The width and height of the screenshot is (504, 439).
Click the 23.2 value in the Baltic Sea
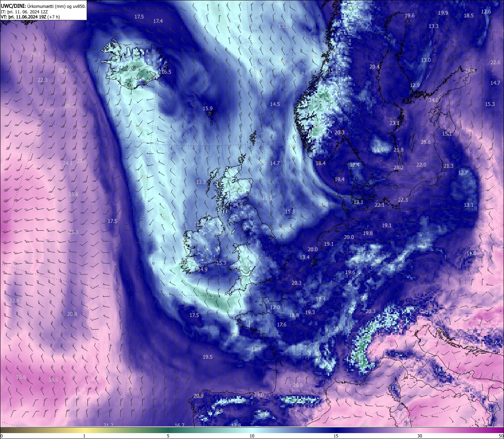click(x=398, y=168)
